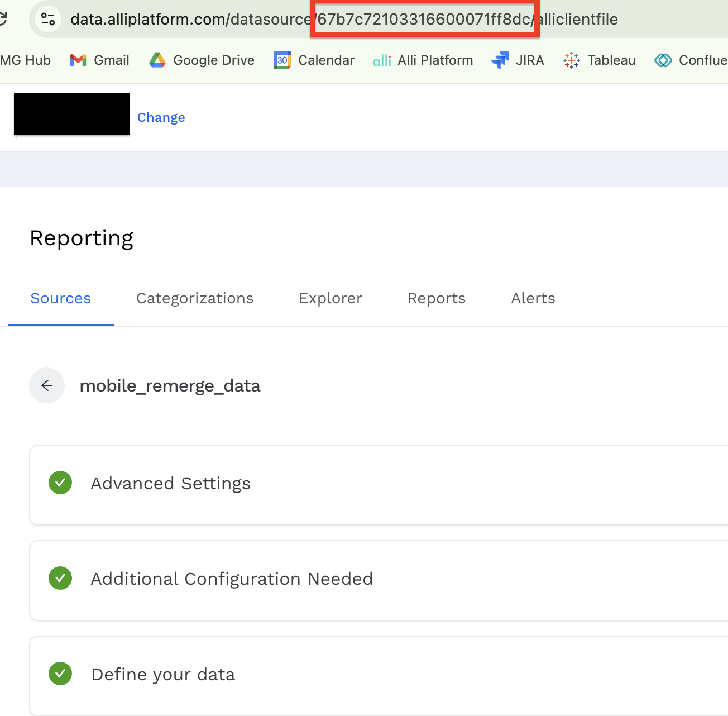Open Tableau from the bookmarks bar
The width and height of the screenshot is (728, 716).
tap(599, 60)
